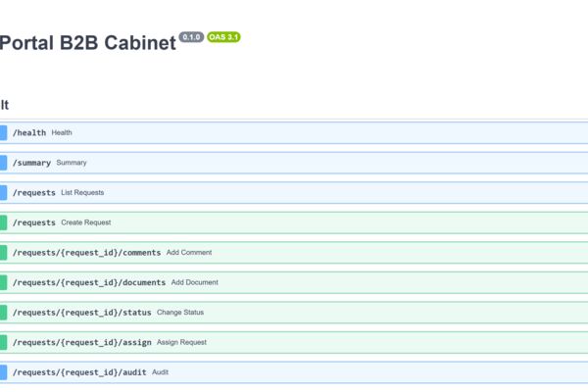Expand the /requests/{request_id}/audit row
The height and width of the screenshot is (392, 588).
(294, 372)
